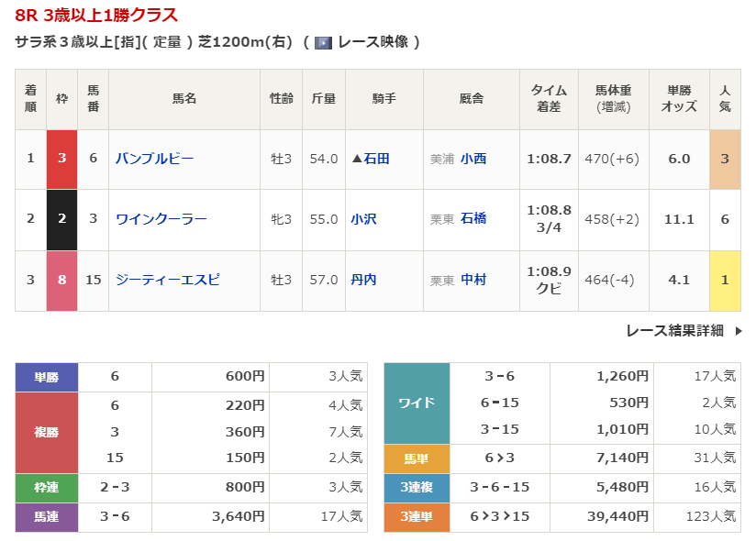Open jockey 丹内 page

[x=363, y=280]
